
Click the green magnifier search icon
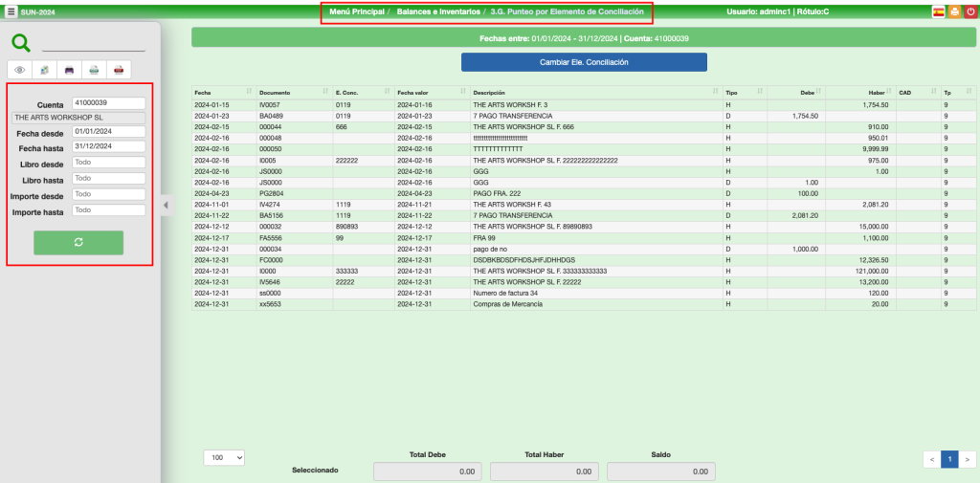(x=21, y=42)
